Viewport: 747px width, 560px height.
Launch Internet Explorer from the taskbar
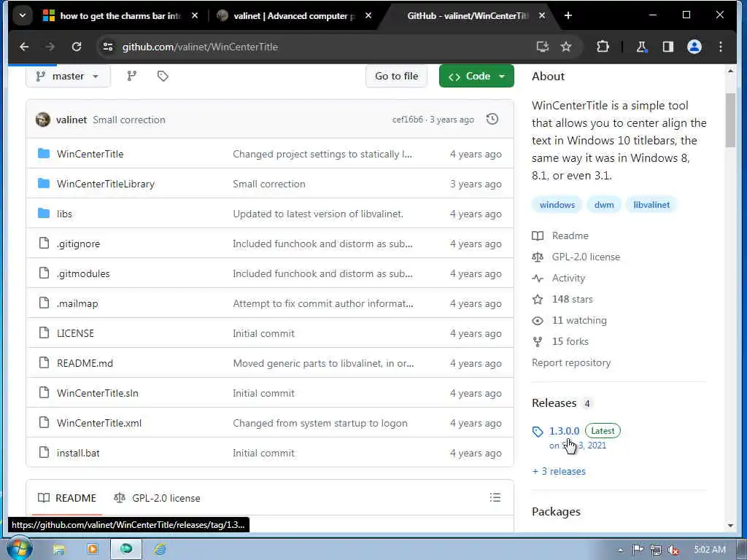[160, 549]
